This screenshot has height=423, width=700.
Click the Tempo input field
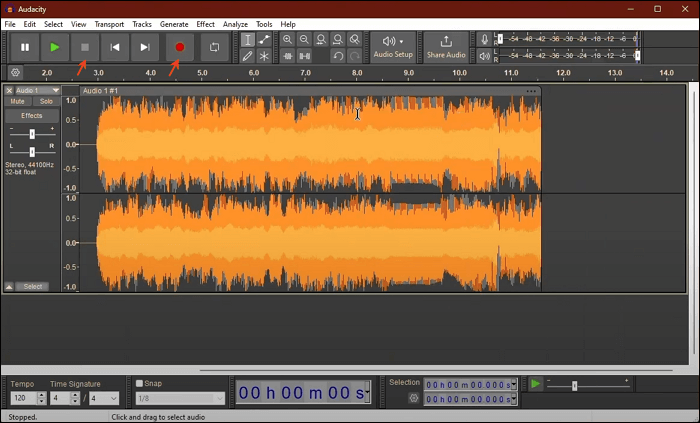[x=20, y=398]
